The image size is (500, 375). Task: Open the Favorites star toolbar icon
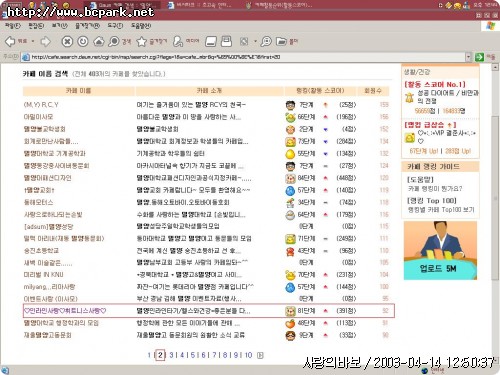point(142,41)
